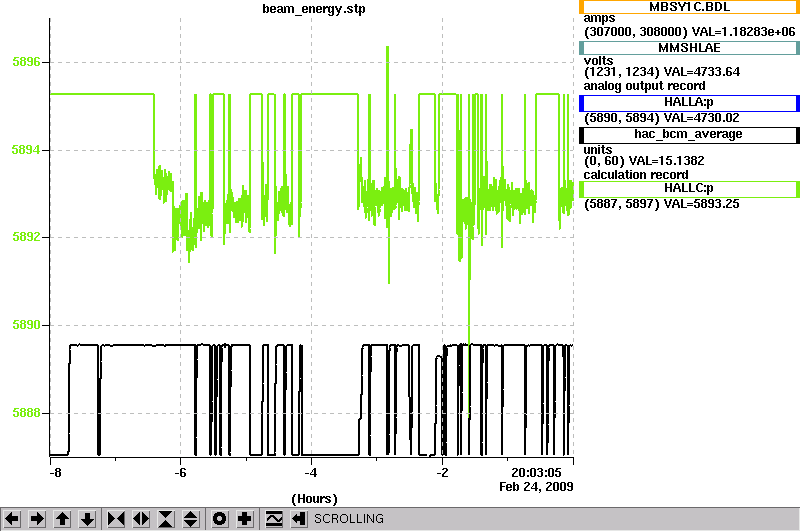Click the 5888 y-axis label
Image resolution: width=800 pixels, height=531 pixels.
click(26, 413)
